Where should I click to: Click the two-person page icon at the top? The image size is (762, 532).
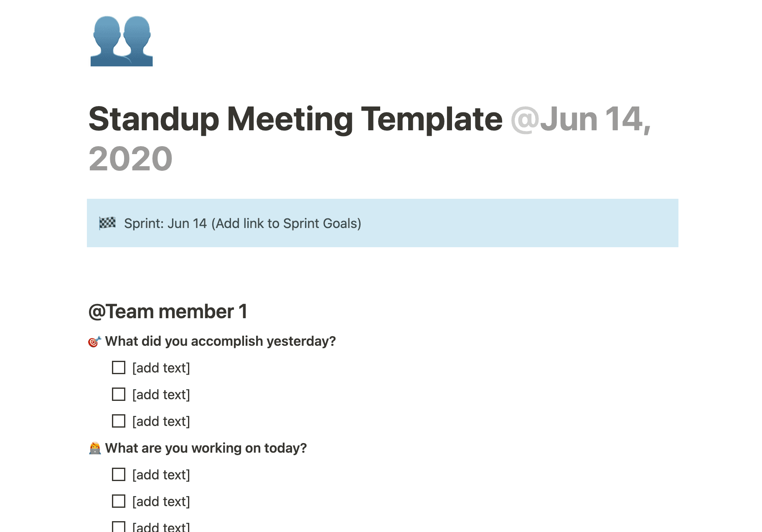[121, 41]
